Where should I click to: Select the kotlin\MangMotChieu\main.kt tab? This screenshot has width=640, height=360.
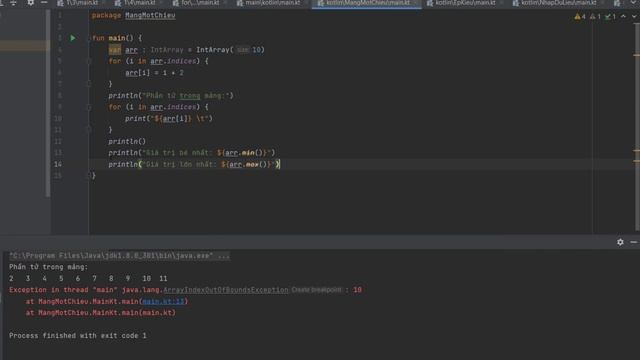tap(366, 3)
